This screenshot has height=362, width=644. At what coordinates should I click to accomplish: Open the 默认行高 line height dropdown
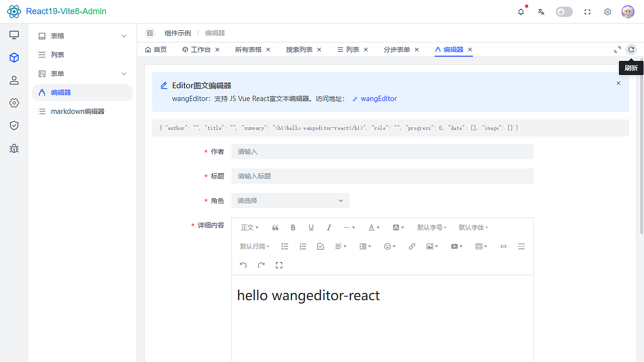255,246
